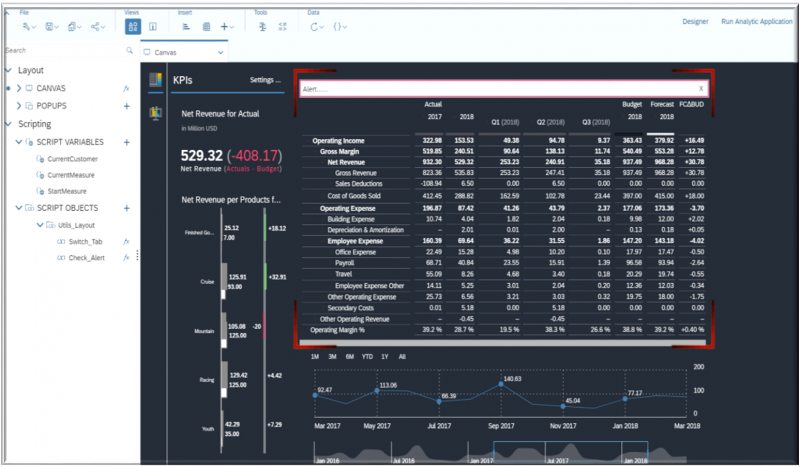Image resolution: width=800 pixels, height=467 pixels.
Task: Select StartMeasure script variable
Action: pos(67,191)
